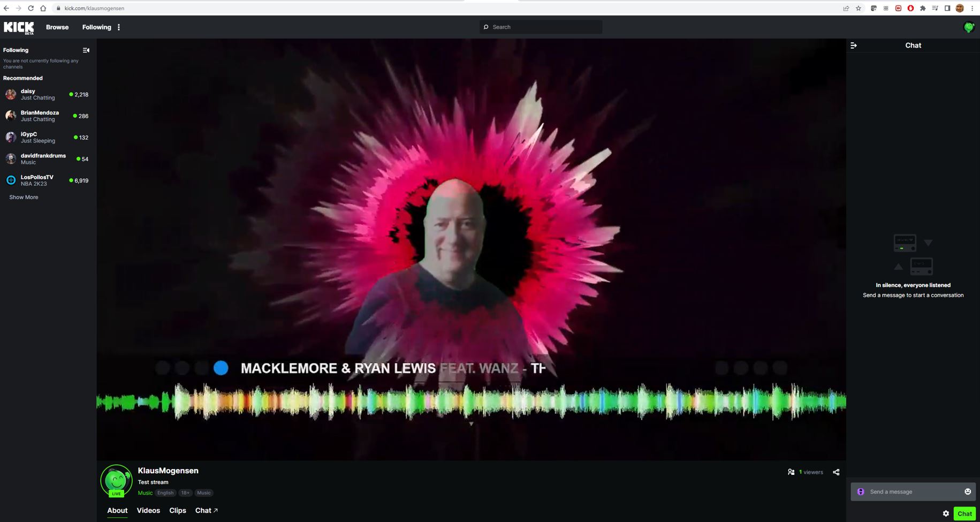
Task: Click the Kick logo in header
Action: [x=19, y=28]
